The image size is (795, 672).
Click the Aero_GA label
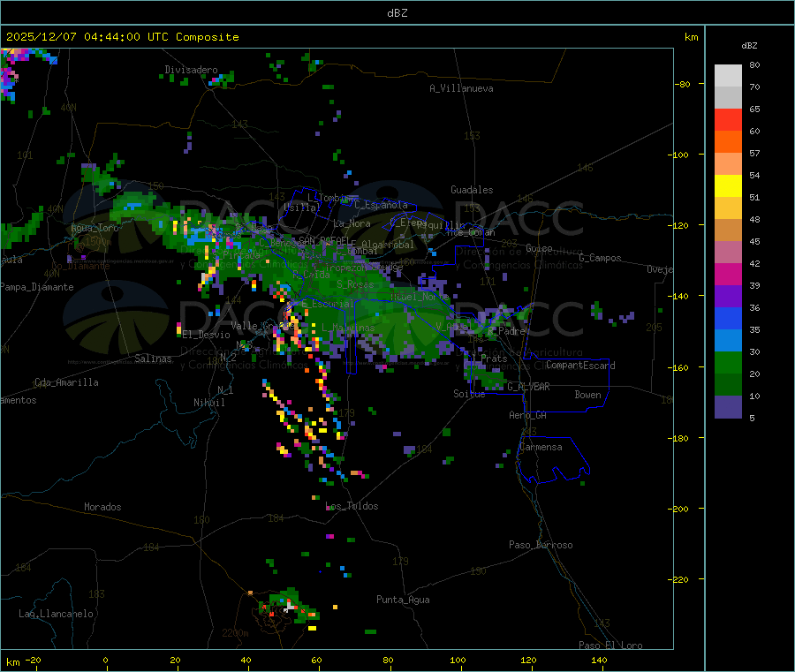click(528, 415)
